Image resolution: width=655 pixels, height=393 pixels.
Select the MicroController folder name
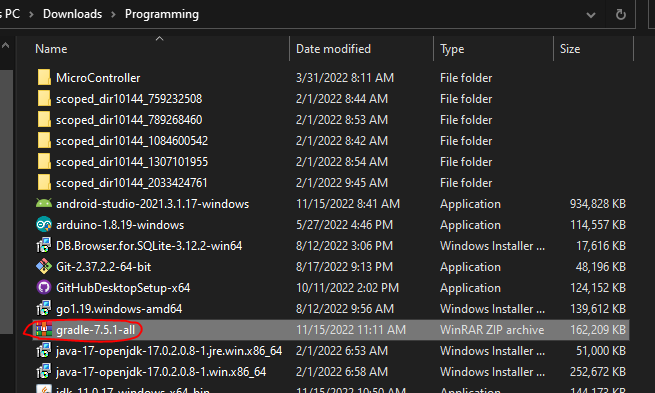click(x=98, y=78)
